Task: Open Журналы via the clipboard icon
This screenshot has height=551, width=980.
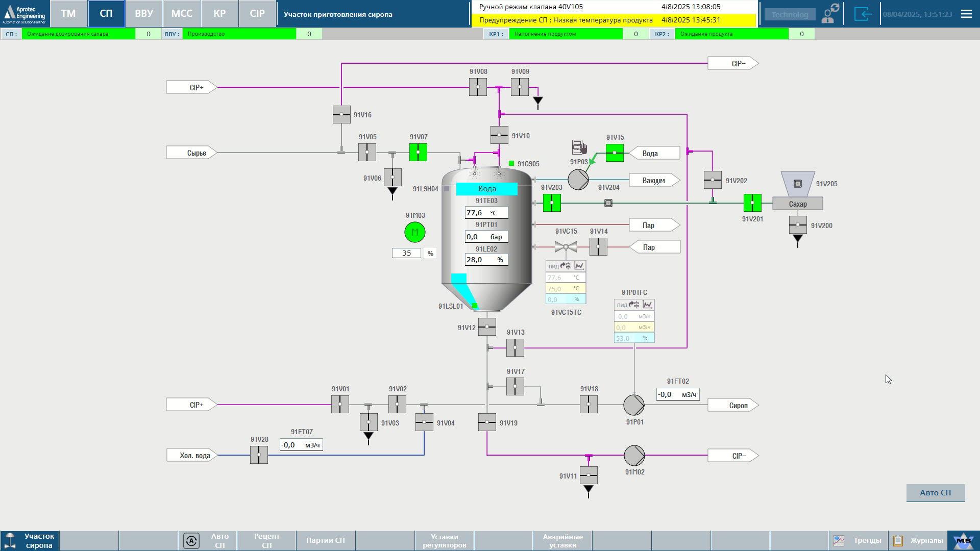Action: pyautogui.click(x=897, y=540)
